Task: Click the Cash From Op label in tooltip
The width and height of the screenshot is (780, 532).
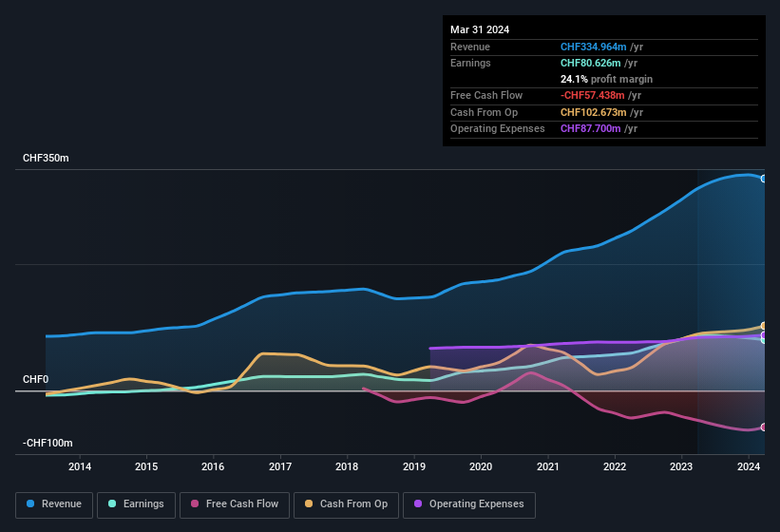Action: (484, 112)
